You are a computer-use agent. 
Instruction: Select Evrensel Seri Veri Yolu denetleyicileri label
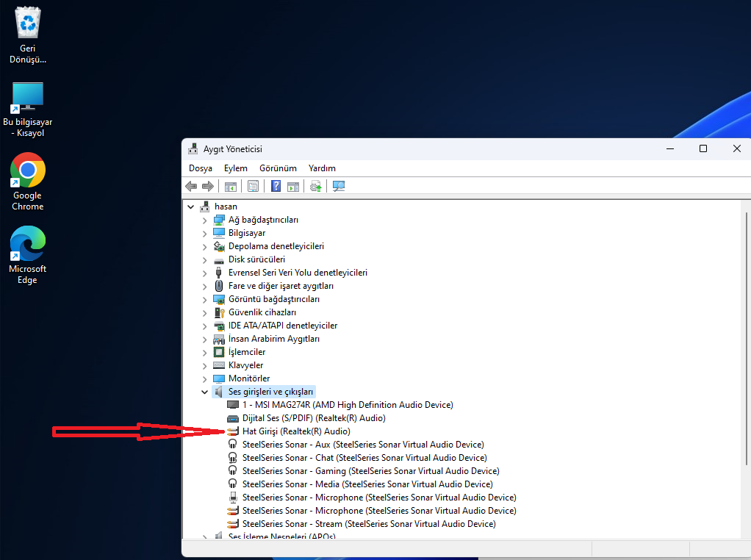[298, 273]
